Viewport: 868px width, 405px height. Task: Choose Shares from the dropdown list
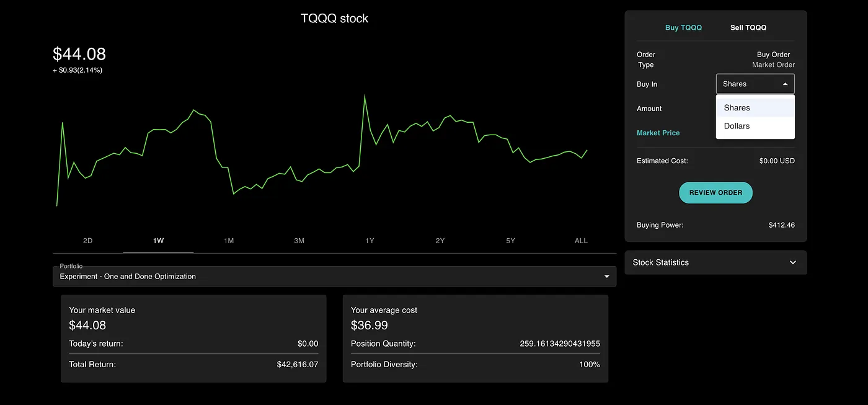755,108
